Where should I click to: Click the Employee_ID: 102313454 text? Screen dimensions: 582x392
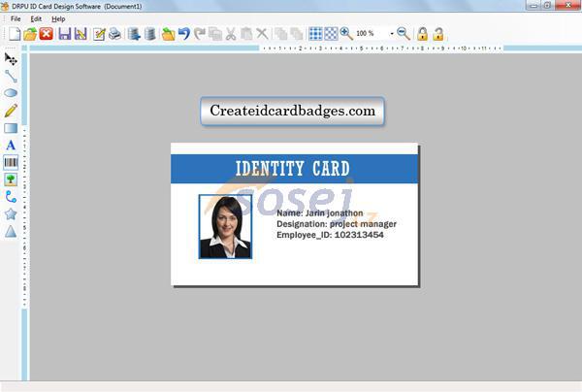tap(330, 235)
